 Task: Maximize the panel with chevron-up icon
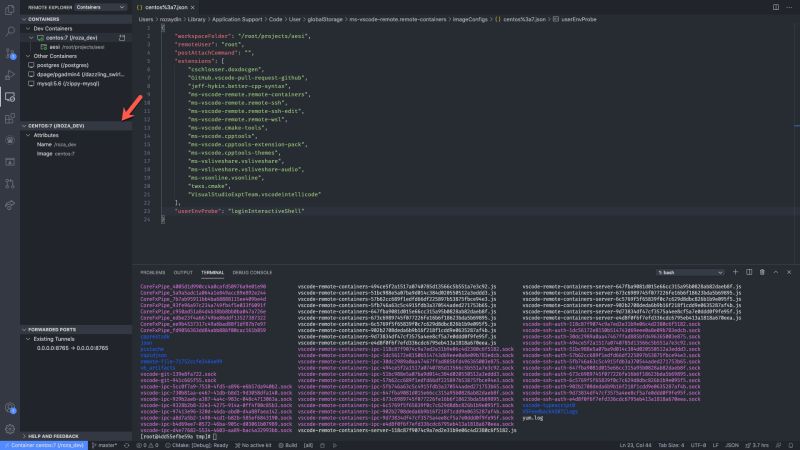coord(776,272)
